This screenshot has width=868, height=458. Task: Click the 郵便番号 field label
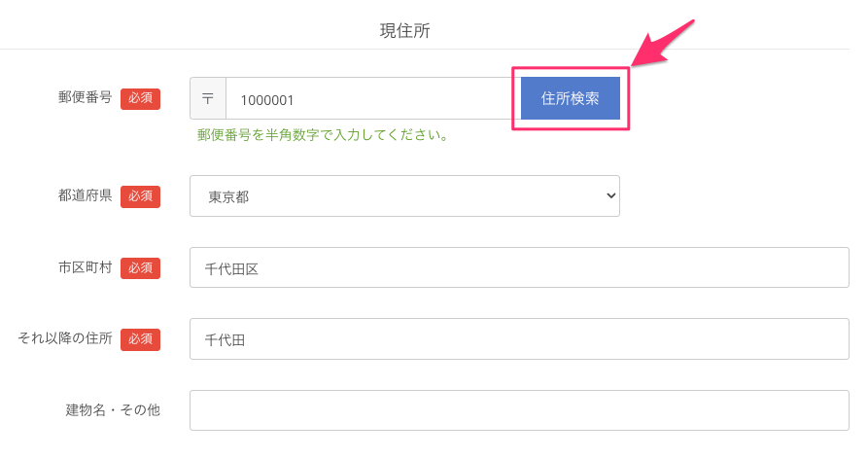coord(86,97)
